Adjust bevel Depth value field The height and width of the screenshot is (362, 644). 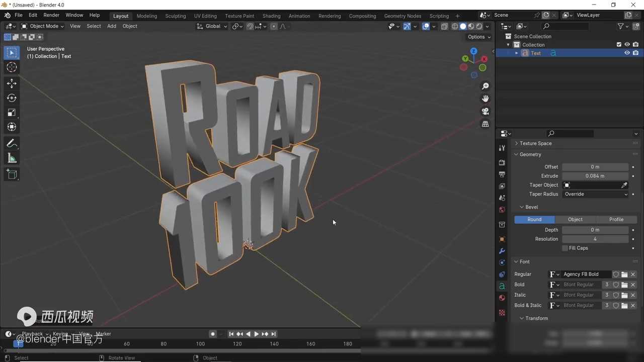click(595, 230)
